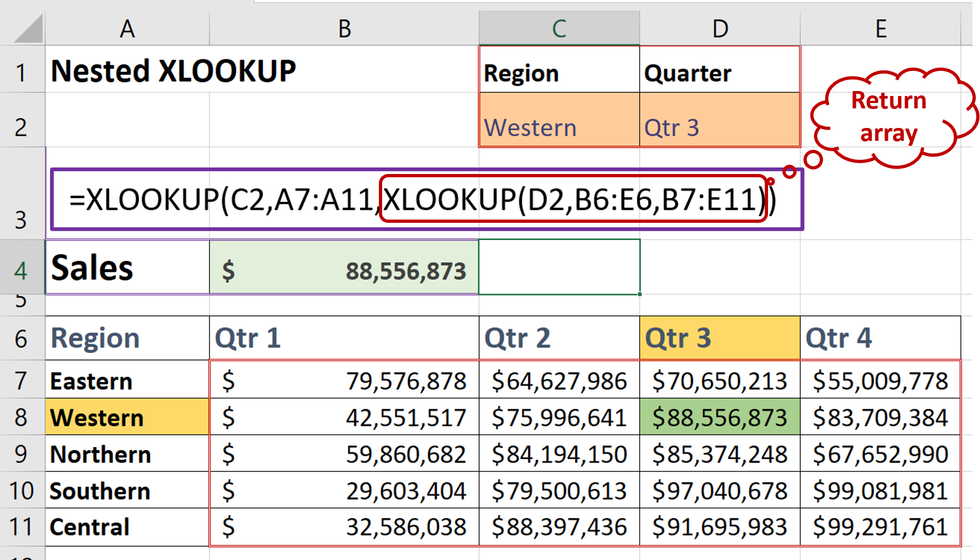This screenshot has width=980, height=560.
Task: Click the 'Region' label in C1
Action: tap(559, 70)
